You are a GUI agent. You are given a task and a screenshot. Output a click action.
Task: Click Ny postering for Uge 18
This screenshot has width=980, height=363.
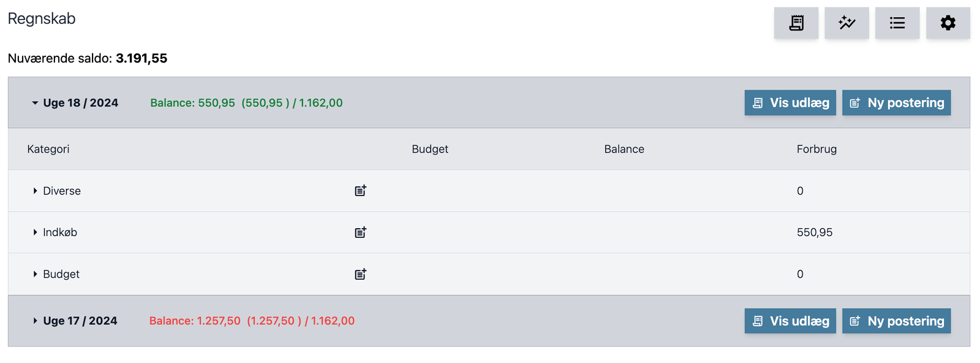[x=897, y=103]
